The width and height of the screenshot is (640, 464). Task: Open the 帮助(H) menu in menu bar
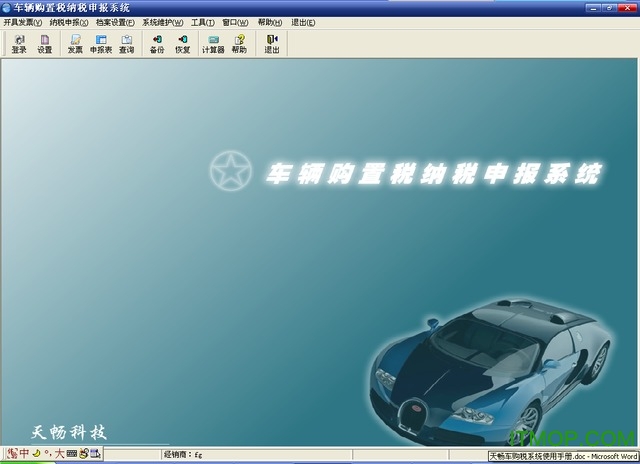coord(270,22)
